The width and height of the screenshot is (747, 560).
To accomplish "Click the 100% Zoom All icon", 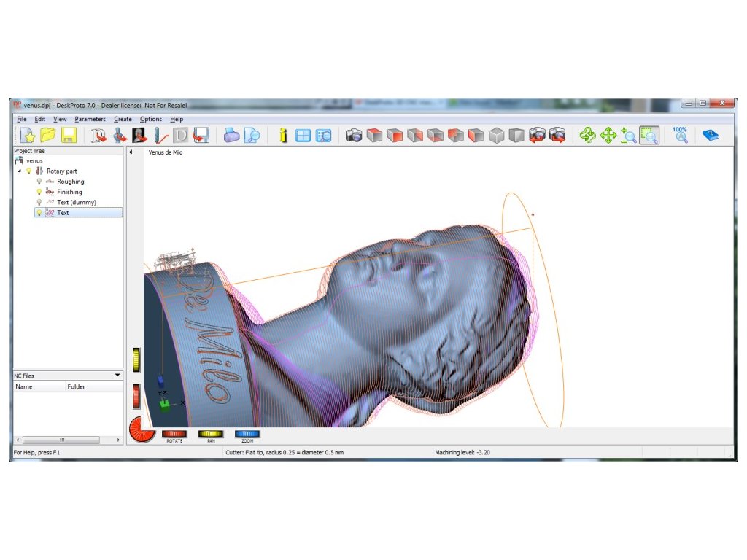I will [x=681, y=135].
